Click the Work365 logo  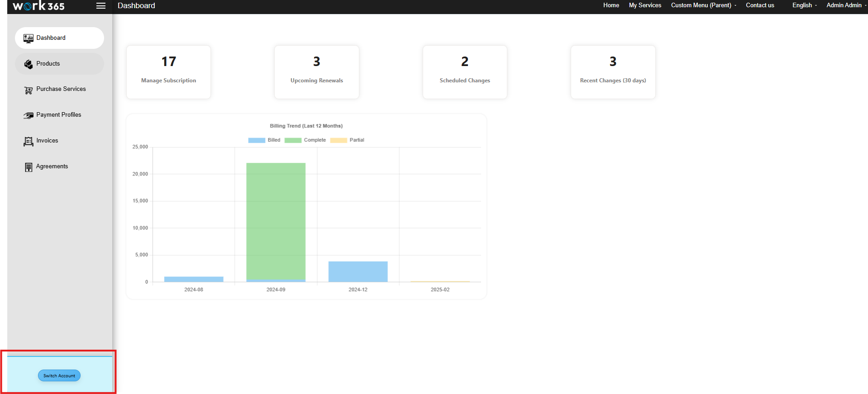click(38, 6)
